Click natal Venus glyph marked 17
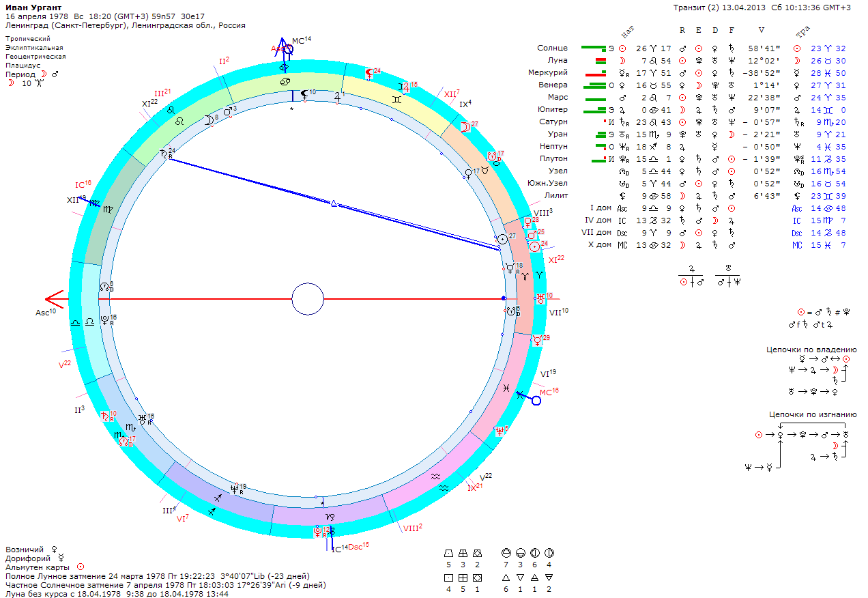Image resolution: width=868 pixels, height=598 pixels. coord(468,174)
